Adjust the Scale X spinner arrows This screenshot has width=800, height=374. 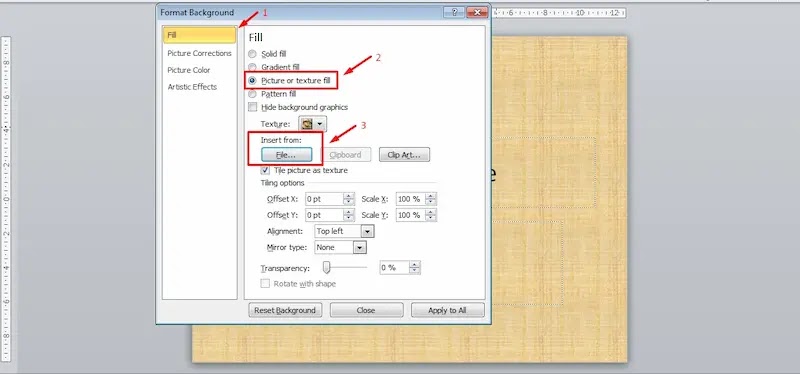click(431, 199)
